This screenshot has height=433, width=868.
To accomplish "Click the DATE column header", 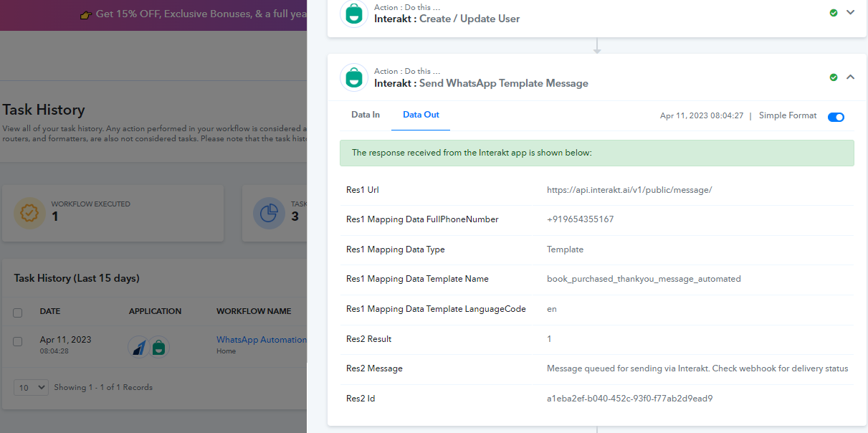I will pos(49,311).
